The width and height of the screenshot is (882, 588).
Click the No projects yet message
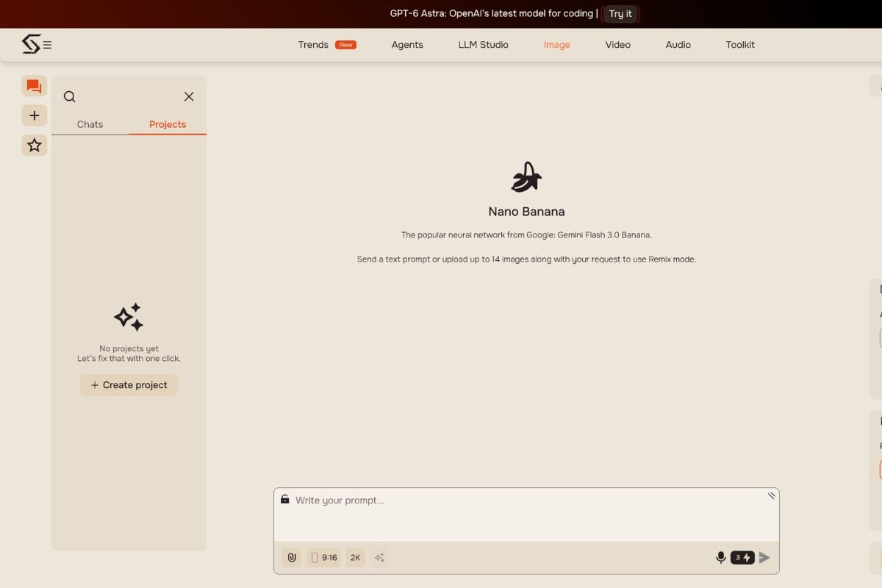129,348
